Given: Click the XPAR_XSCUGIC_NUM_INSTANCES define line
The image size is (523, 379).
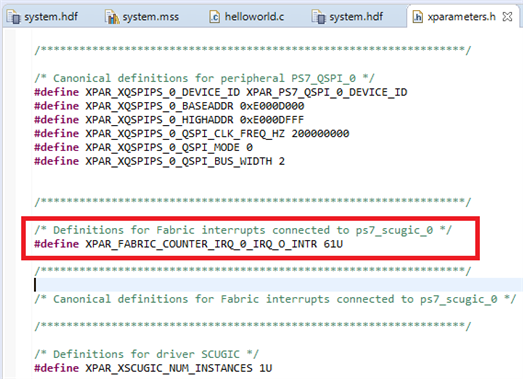Looking at the screenshot, I should click(153, 368).
